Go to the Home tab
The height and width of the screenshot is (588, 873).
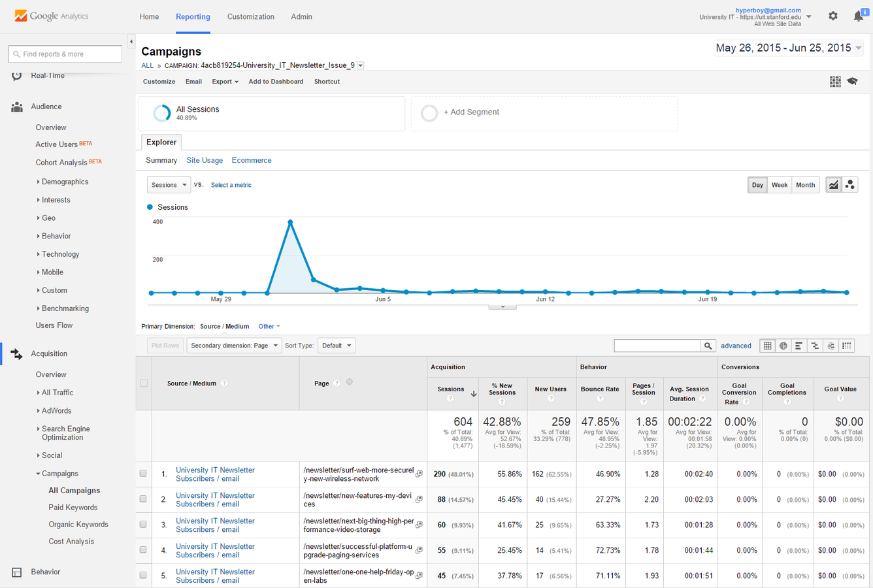coord(149,16)
